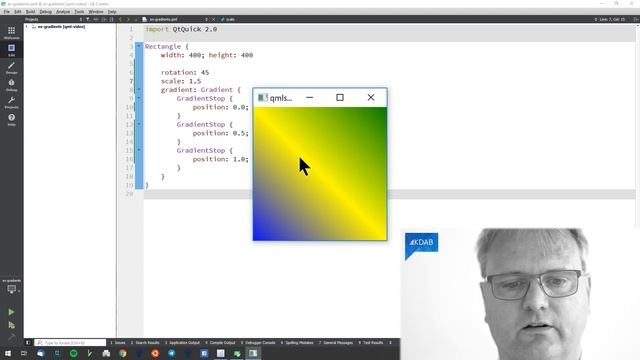Open the Edit menu

(x=18, y=12)
